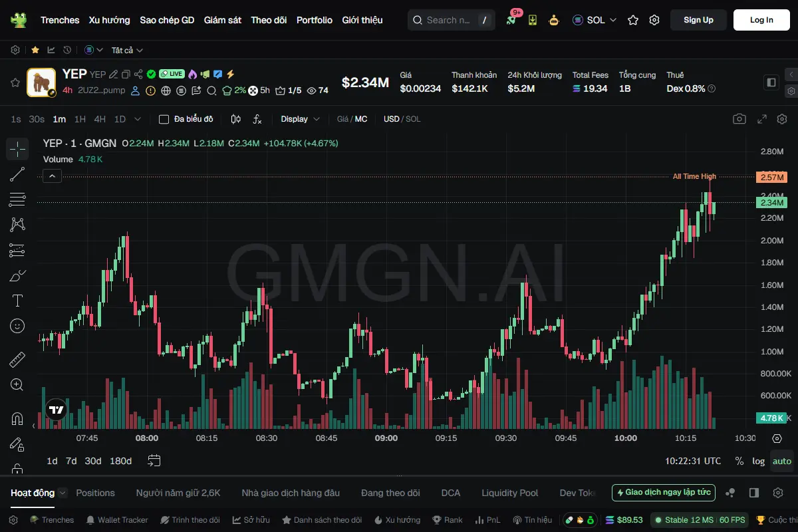Click the Sign Up button
Image resolution: width=798 pixels, height=532 pixels.
click(698, 20)
